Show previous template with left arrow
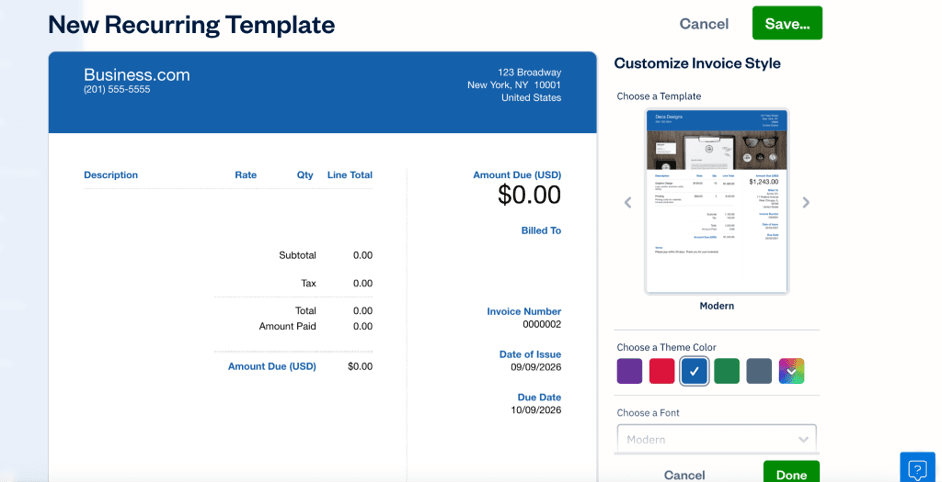 pos(628,203)
